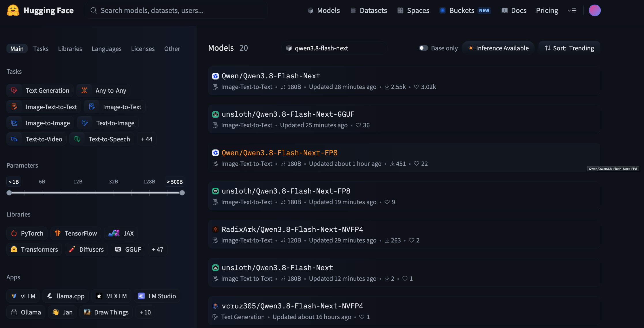Click the Text-to-Speech task icon
Image resolution: width=644 pixels, height=328 pixels.
[x=77, y=139]
